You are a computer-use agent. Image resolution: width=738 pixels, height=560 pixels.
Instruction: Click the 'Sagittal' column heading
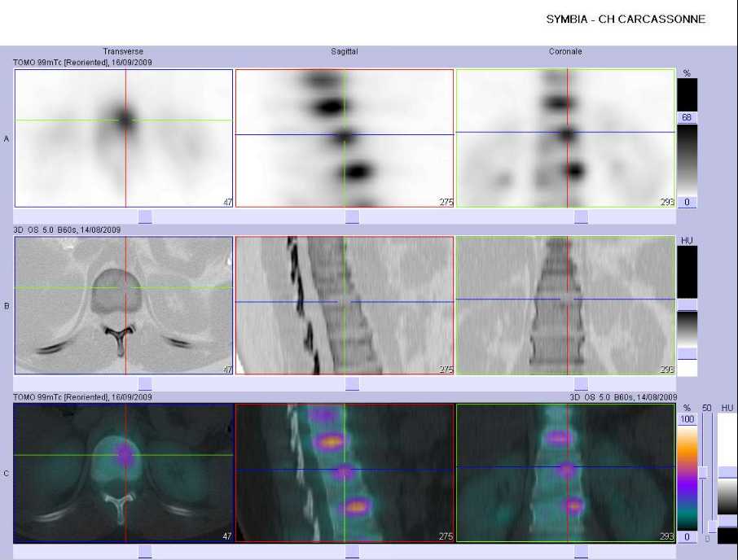pos(344,51)
